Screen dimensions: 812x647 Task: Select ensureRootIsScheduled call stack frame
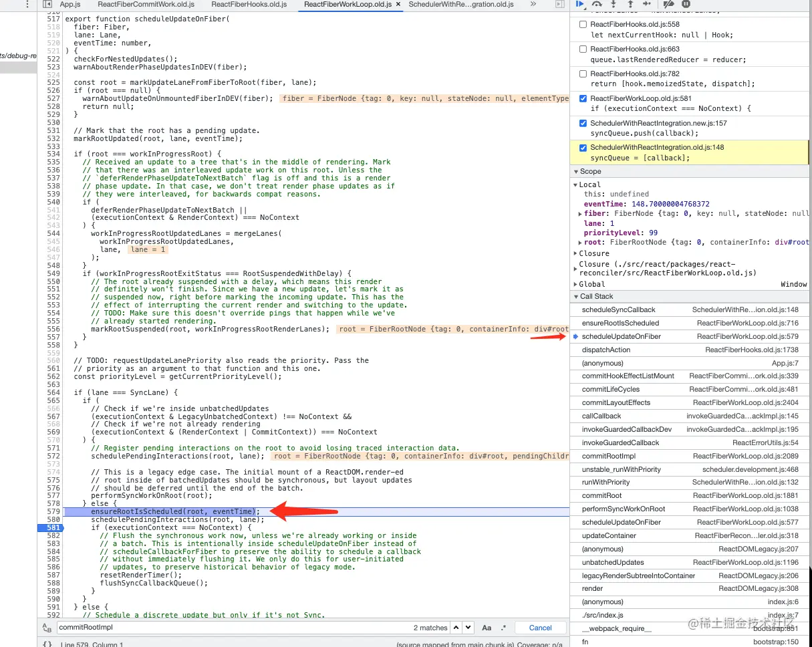click(x=690, y=323)
